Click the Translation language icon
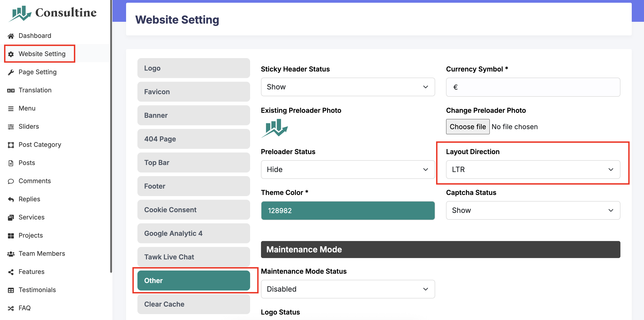The width and height of the screenshot is (644, 320). pos(11,91)
